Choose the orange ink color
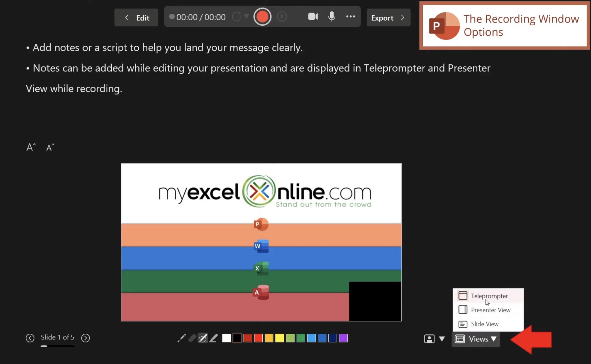The image size is (591, 364). coord(269,338)
